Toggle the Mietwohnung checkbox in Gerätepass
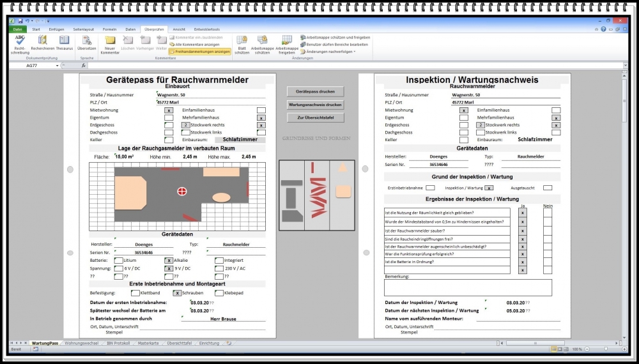This screenshot has height=364, width=639. [169, 110]
